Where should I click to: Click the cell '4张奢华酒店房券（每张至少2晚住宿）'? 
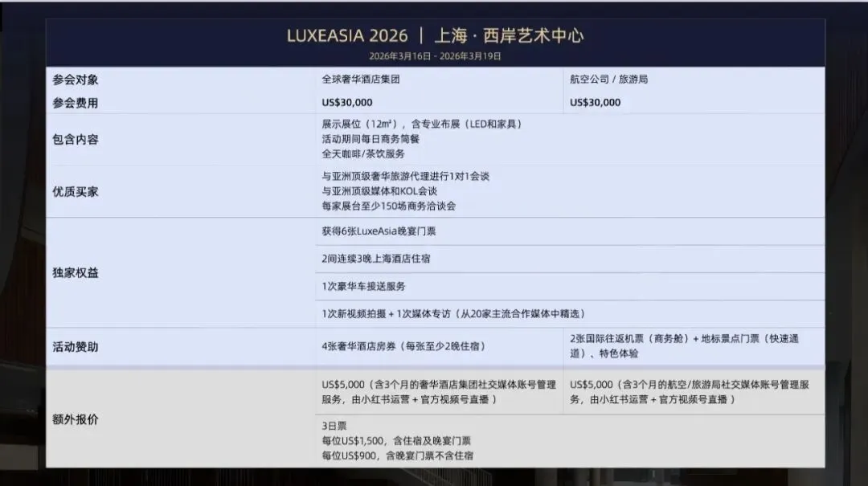(404, 346)
